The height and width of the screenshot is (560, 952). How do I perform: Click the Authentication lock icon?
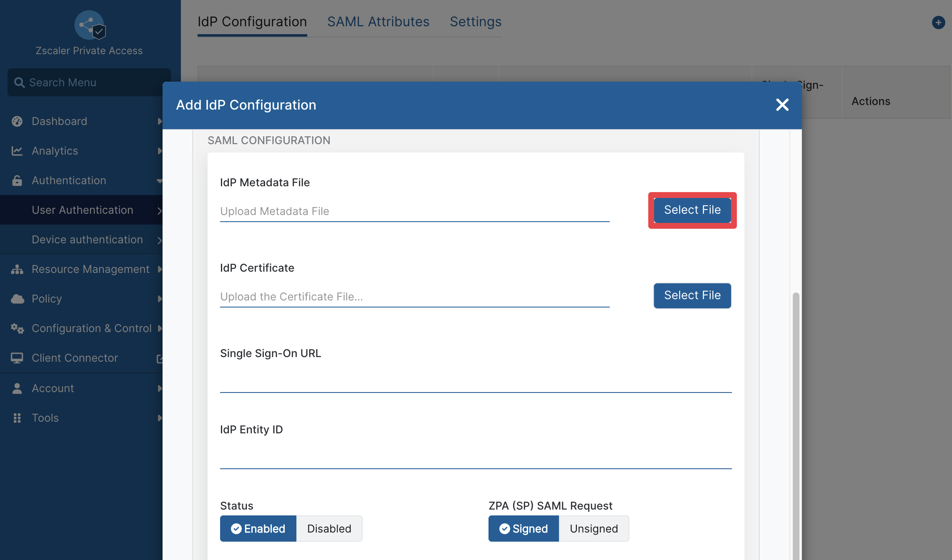(17, 180)
